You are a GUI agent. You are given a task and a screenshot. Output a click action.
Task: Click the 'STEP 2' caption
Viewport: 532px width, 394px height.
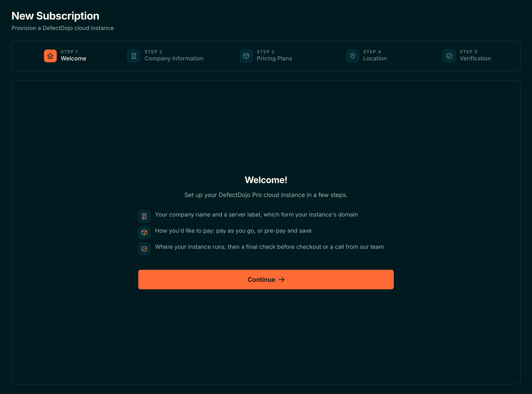pyautogui.click(x=153, y=52)
